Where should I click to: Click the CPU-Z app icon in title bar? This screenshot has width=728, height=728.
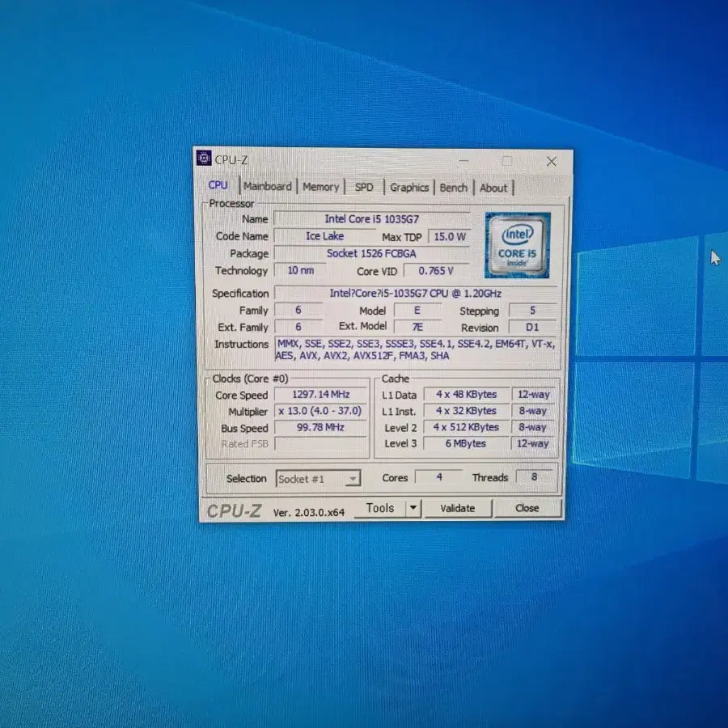click(204, 159)
